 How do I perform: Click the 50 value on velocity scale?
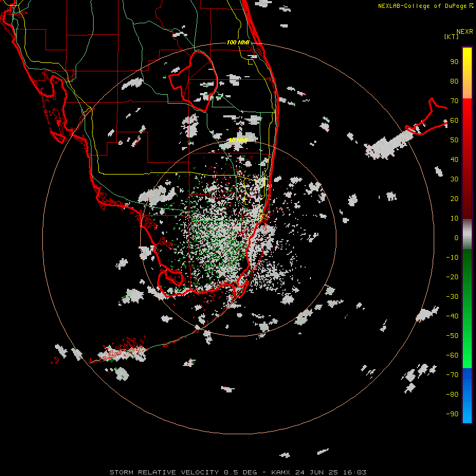click(x=454, y=140)
